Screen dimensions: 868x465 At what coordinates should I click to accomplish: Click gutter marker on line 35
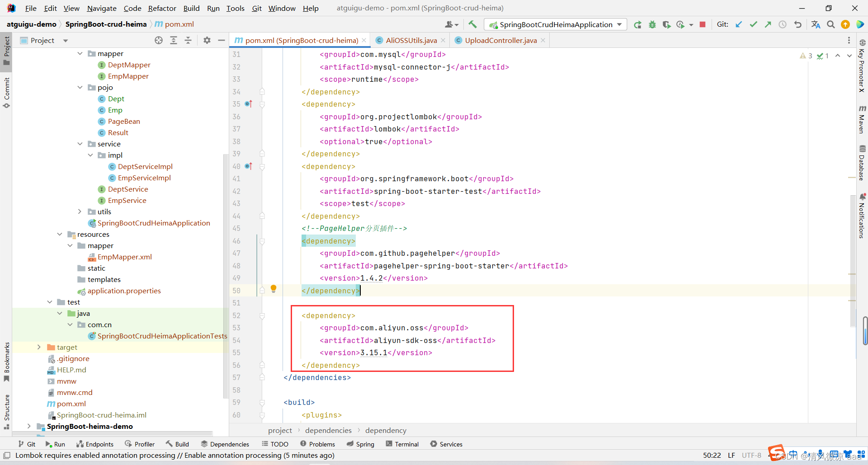[248, 104]
